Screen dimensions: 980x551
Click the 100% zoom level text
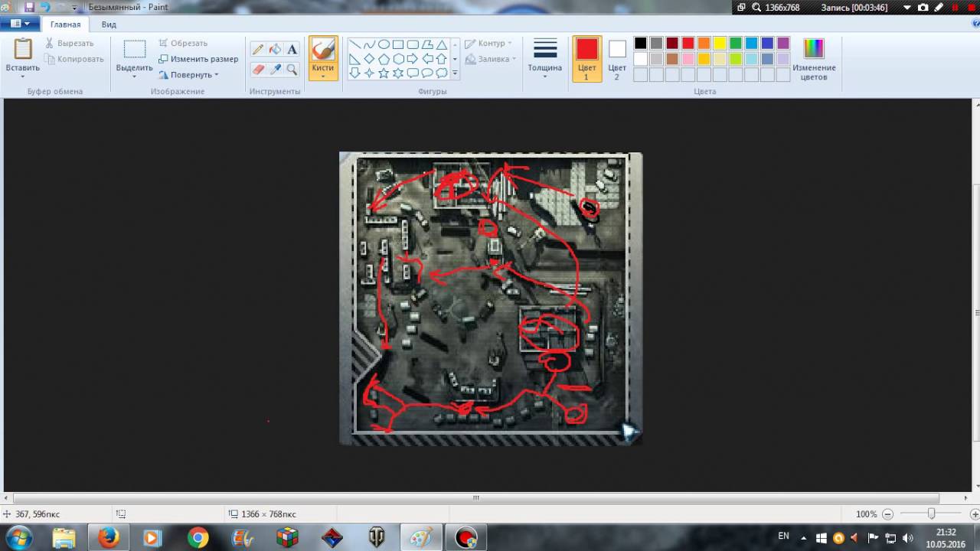(866, 514)
